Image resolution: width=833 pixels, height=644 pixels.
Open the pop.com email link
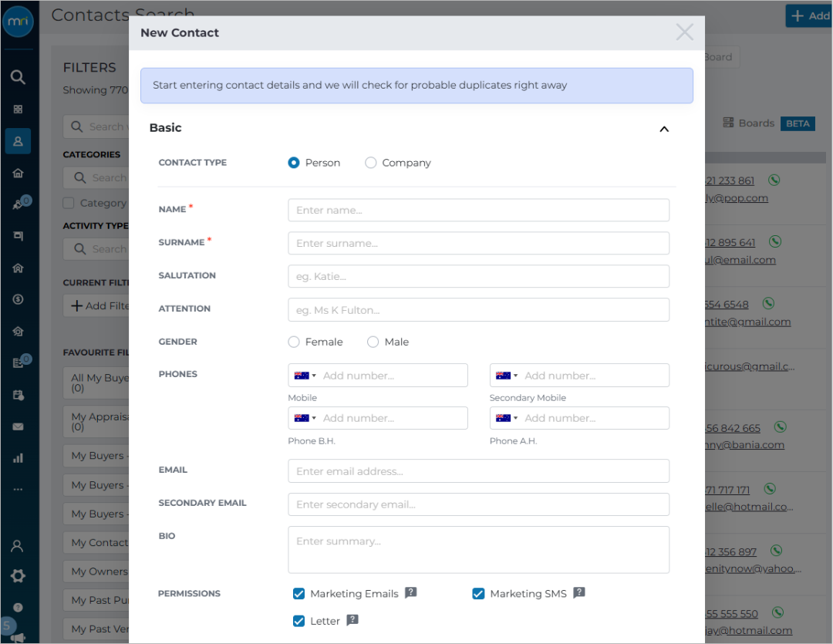point(737,197)
